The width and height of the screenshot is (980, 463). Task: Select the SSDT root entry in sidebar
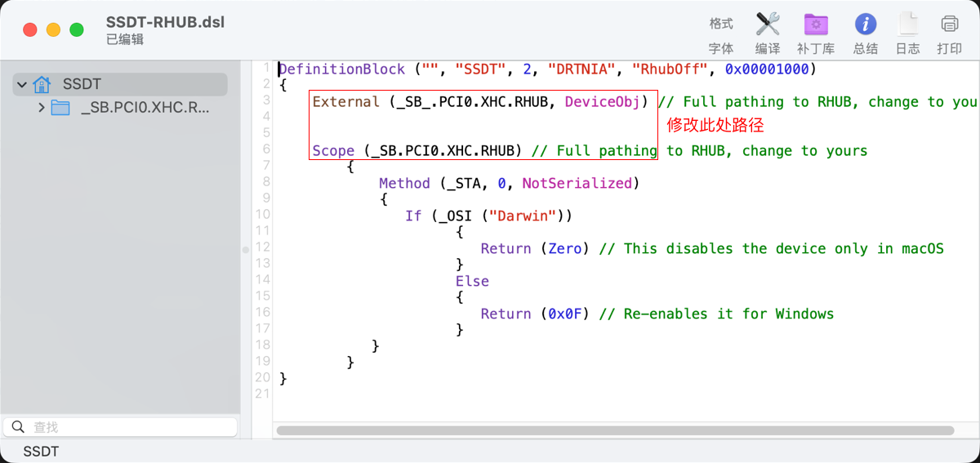click(x=82, y=84)
